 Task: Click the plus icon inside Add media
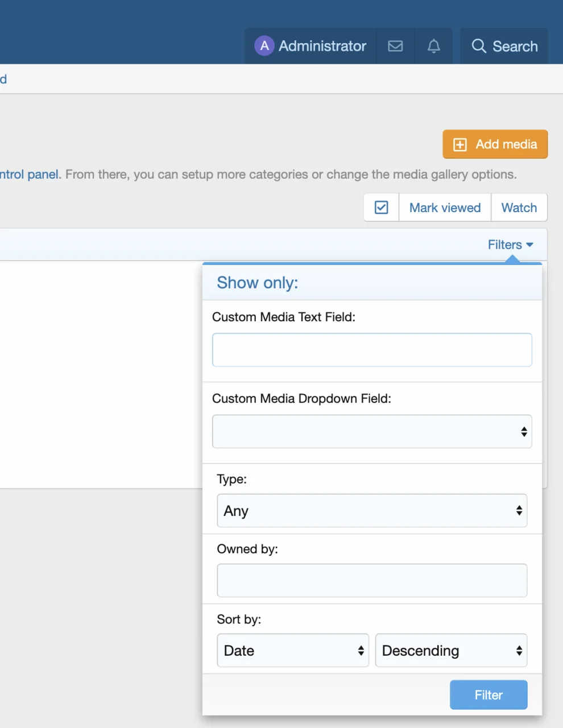(459, 144)
